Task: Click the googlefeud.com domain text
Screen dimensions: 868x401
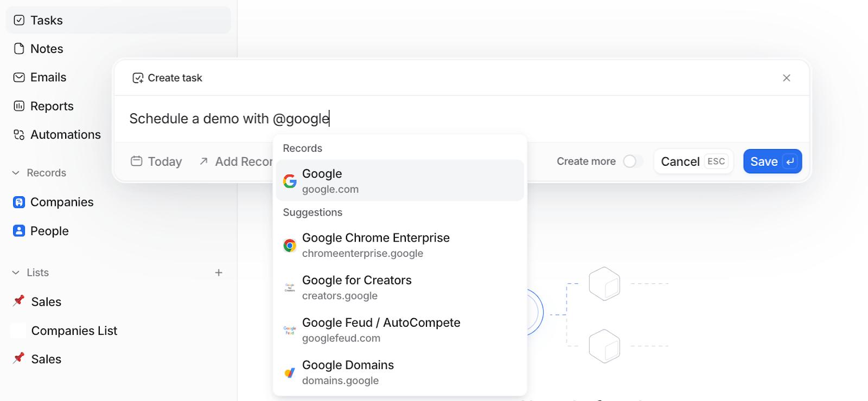Action: pos(341,338)
